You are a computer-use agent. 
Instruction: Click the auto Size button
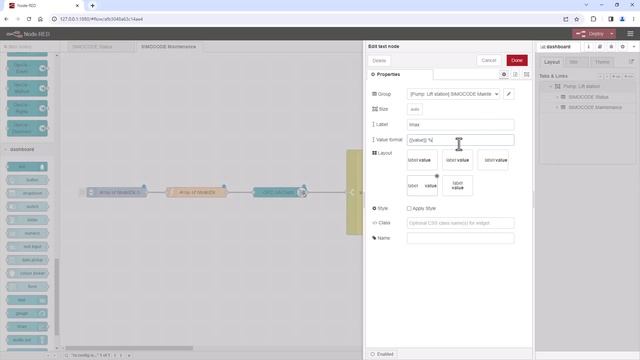pos(415,109)
